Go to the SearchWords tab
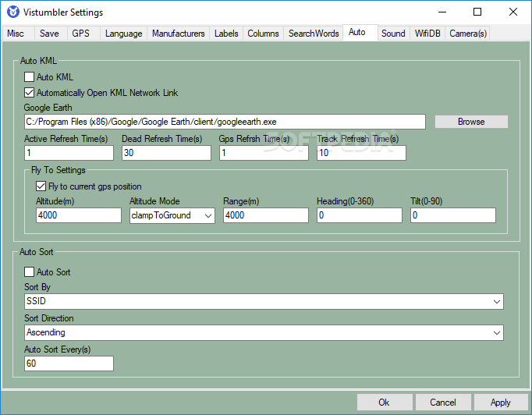The height and width of the screenshot is (415, 532). [314, 34]
